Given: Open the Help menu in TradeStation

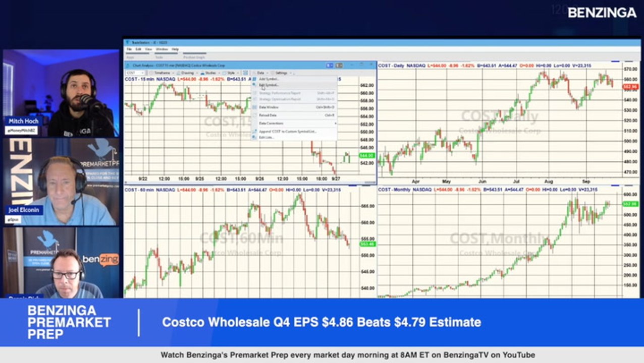Looking at the screenshot, I should click(175, 49).
